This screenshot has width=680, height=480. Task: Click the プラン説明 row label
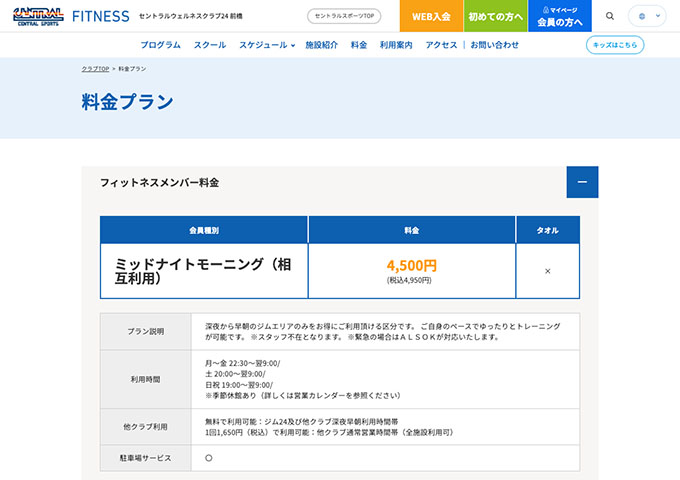(x=146, y=332)
